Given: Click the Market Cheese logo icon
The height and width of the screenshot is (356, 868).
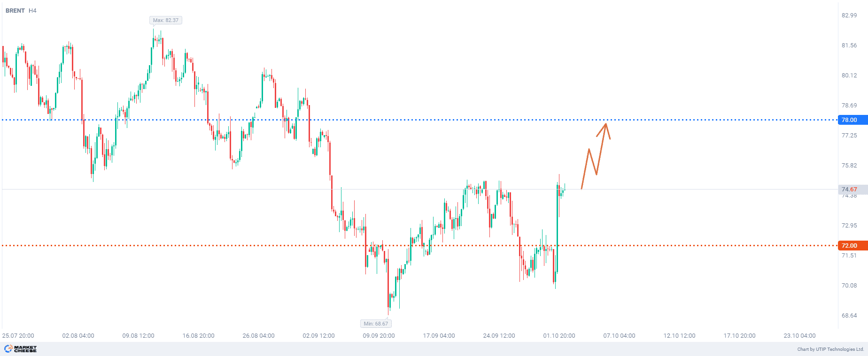Looking at the screenshot, I should (x=8, y=349).
